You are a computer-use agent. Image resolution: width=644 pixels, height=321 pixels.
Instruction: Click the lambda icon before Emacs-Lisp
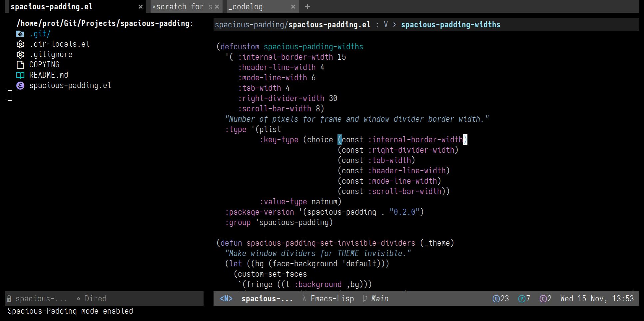tap(304, 299)
